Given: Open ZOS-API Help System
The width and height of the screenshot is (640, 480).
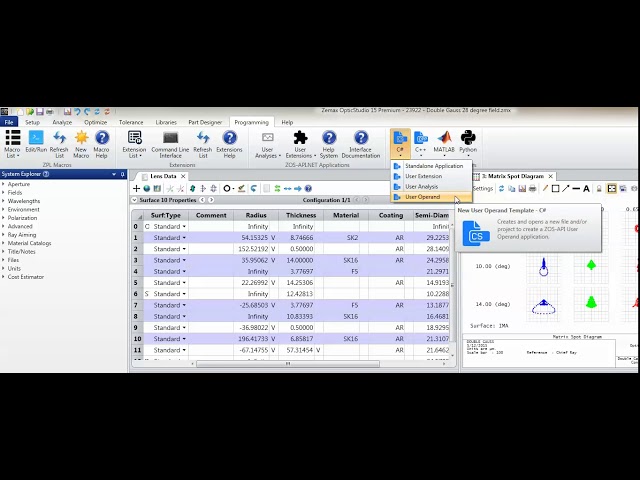Looking at the screenshot, I should click(329, 144).
